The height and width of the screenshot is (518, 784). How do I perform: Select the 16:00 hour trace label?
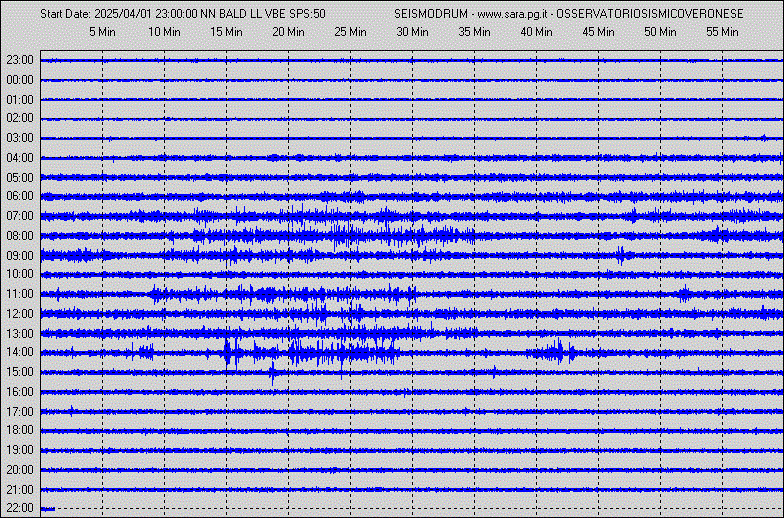click(20, 392)
